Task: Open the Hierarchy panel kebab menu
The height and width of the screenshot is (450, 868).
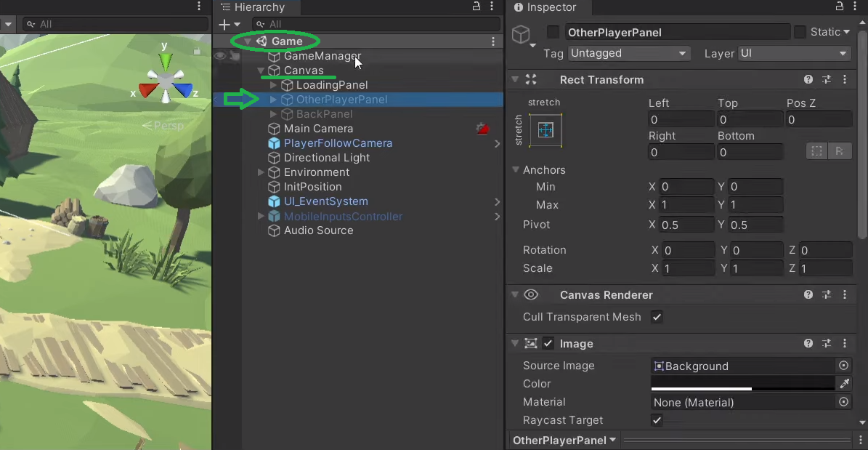Action: (x=492, y=7)
